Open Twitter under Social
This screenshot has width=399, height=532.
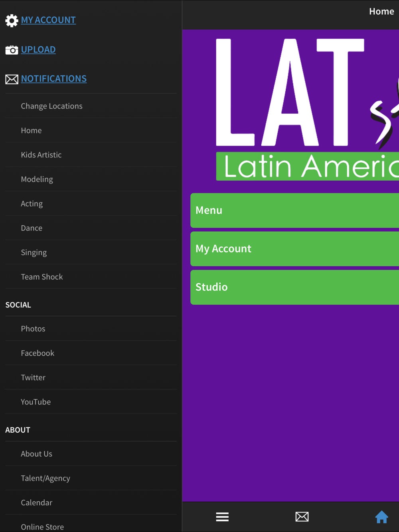click(x=91, y=377)
